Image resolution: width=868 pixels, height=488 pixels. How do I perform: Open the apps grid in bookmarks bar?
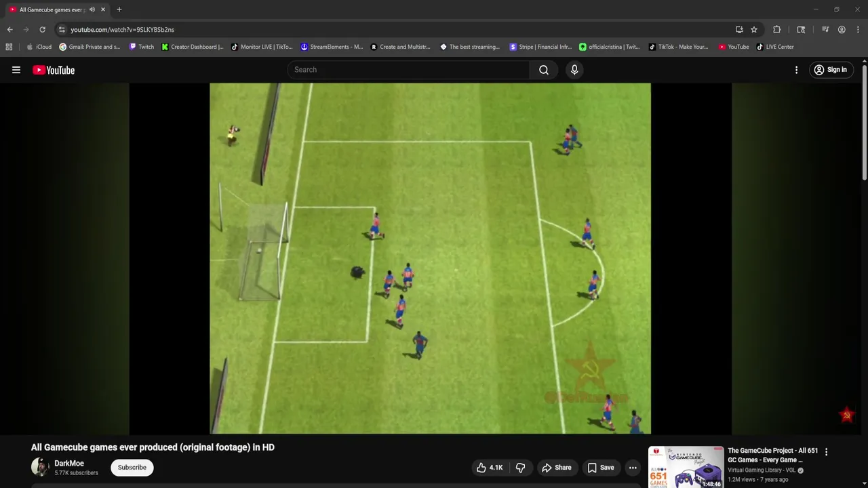coord(9,47)
